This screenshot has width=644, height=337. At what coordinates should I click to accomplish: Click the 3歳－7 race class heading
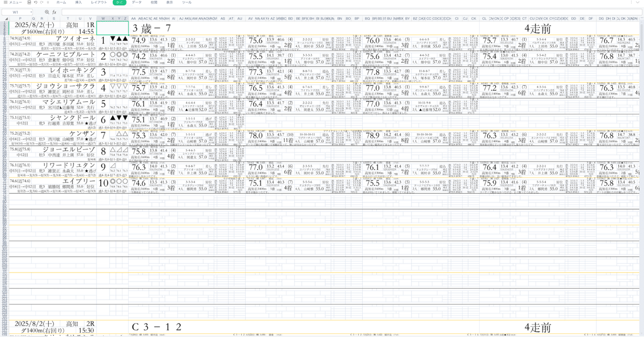pyautogui.click(x=152, y=28)
